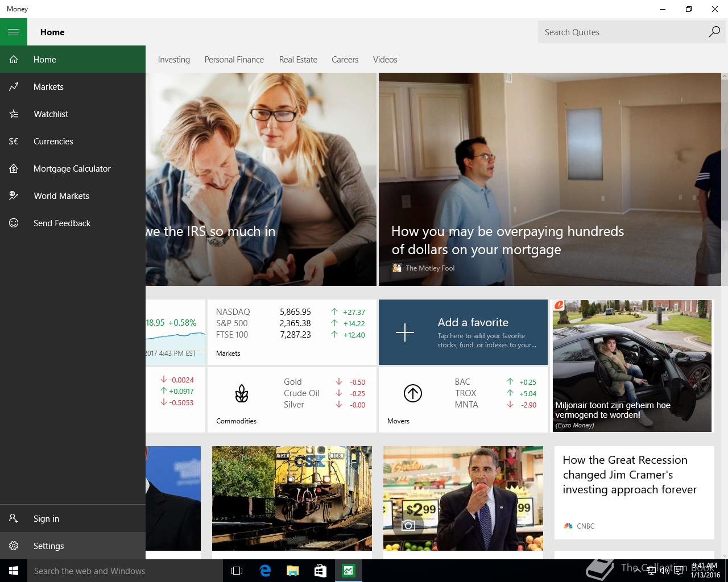Click the Watchlist star icon
The height and width of the screenshot is (582, 728).
[14, 114]
